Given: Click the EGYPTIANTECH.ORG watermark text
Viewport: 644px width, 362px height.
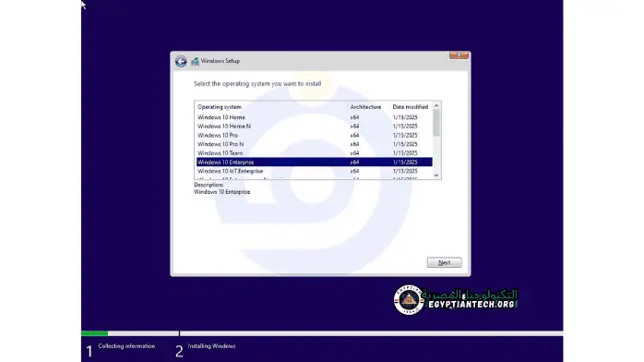Looking at the screenshot, I should tap(471, 305).
